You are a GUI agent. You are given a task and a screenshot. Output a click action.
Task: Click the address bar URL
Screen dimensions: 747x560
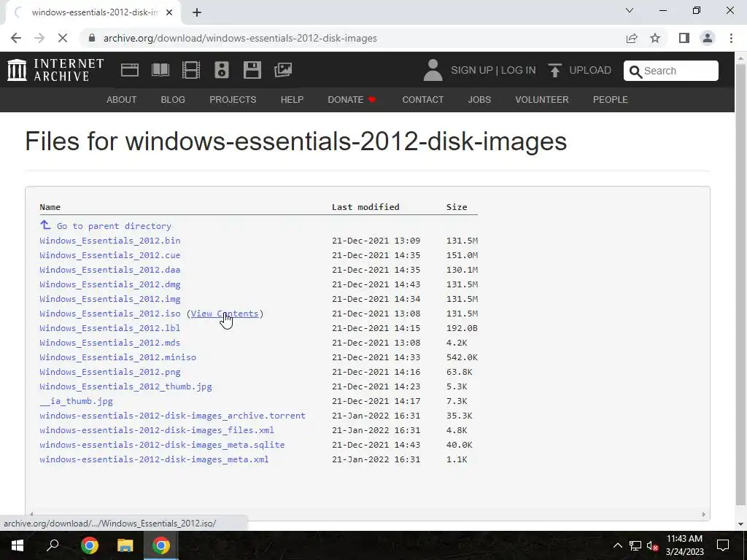[240, 38]
